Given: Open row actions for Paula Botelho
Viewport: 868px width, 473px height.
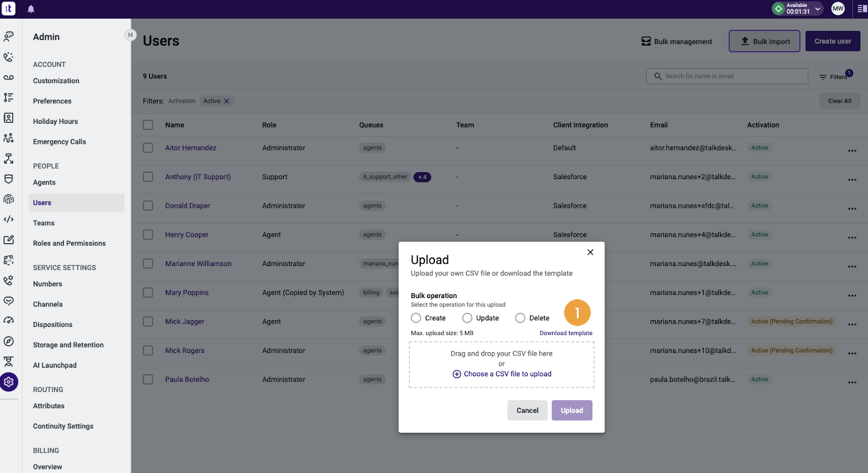Looking at the screenshot, I should 852,382.
